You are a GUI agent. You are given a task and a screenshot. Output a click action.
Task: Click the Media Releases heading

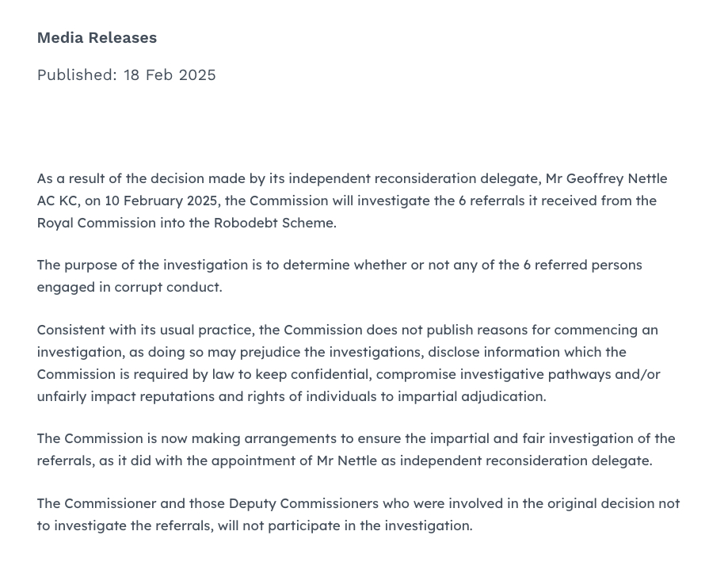pyautogui.click(x=97, y=38)
